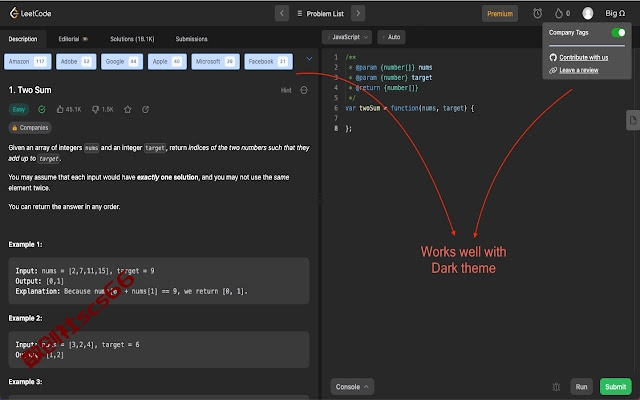Click the 'nums' inline code in description
This screenshot has width=640, height=400.
(x=91, y=148)
